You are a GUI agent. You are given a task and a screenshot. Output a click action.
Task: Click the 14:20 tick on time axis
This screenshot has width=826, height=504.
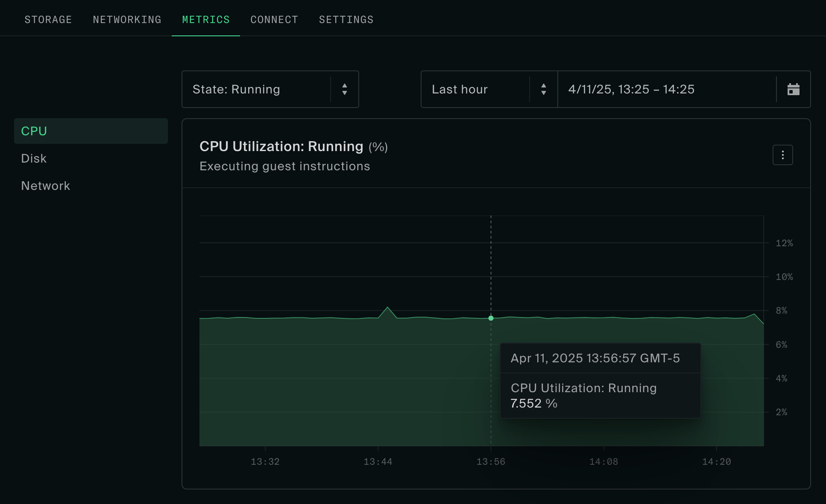click(716, 461)
